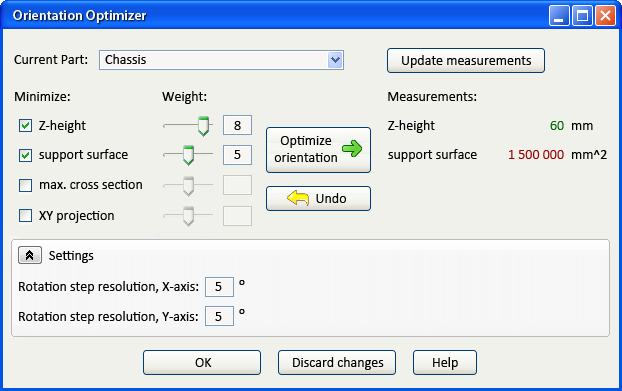Image resolution: width=622 pixels, height=391 pixels.
Task: Click the XY projection weight slider
Action: click(x=188, y=216)
